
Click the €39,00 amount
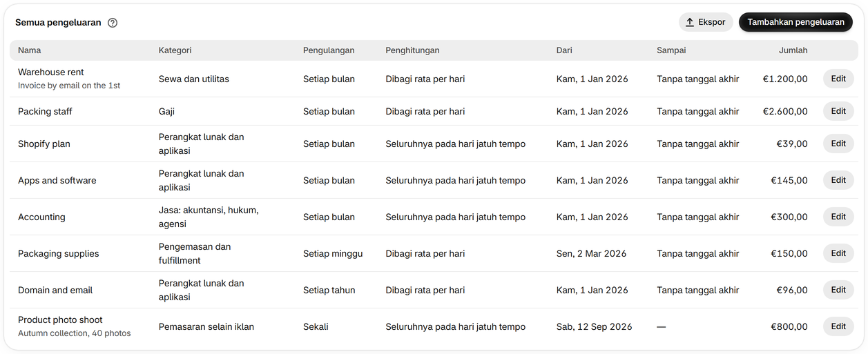[x=792, y=144]
